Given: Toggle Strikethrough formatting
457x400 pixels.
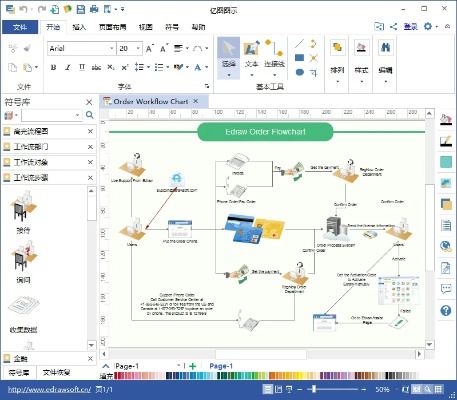Looking at the screenshot, I should (x=96, y=68).
